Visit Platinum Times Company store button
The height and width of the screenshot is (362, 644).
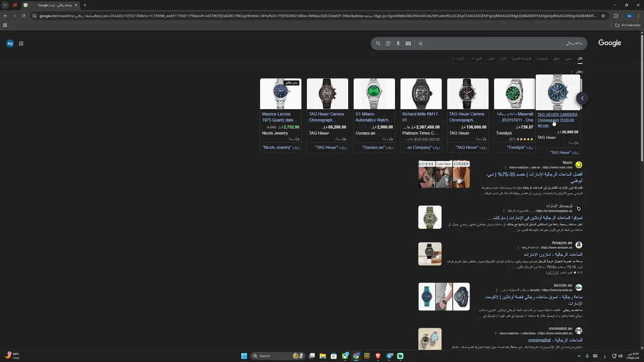pyautogui.click(x=421, y=147)
